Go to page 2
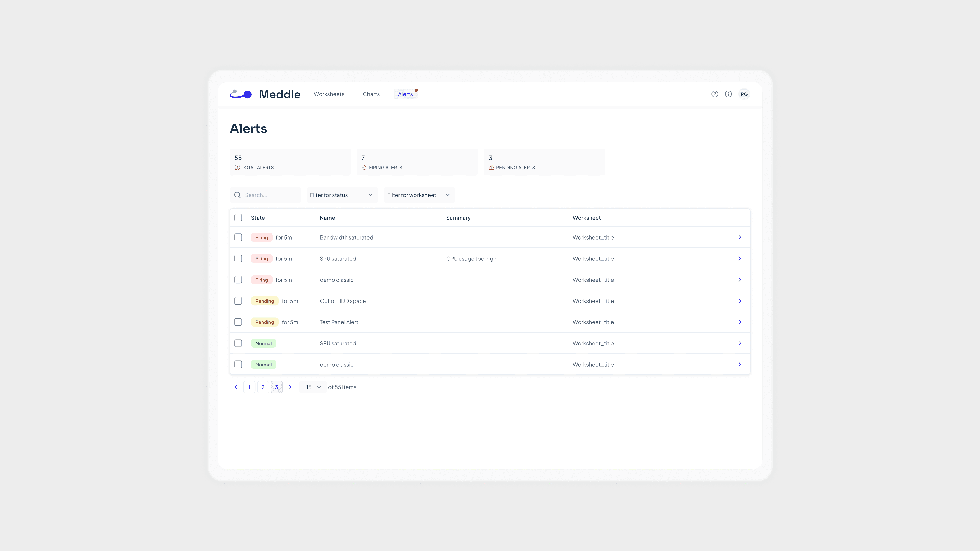 263,387
